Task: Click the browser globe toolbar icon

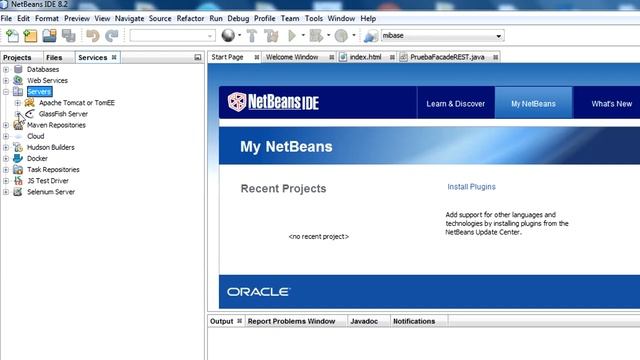Action: click(x=228, y=36)
